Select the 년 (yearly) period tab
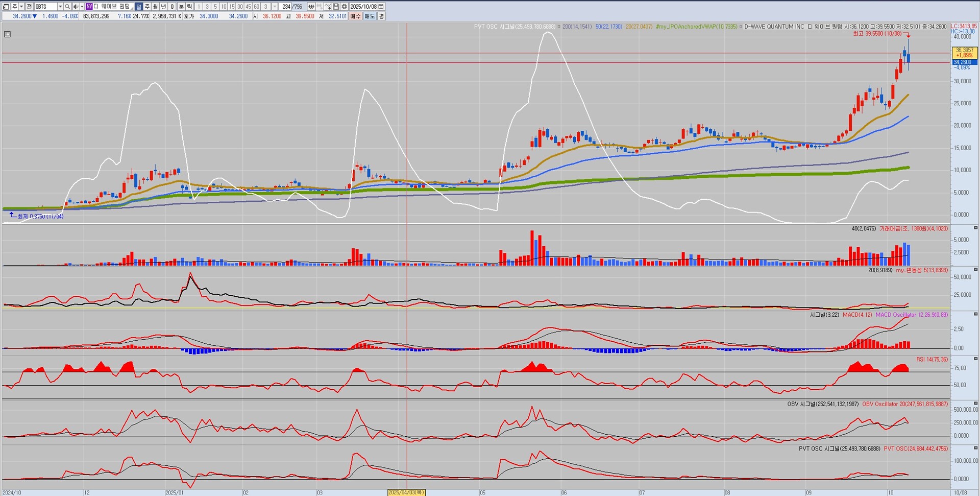This screenshot has width=980, height=496. (x=163, y=7)
